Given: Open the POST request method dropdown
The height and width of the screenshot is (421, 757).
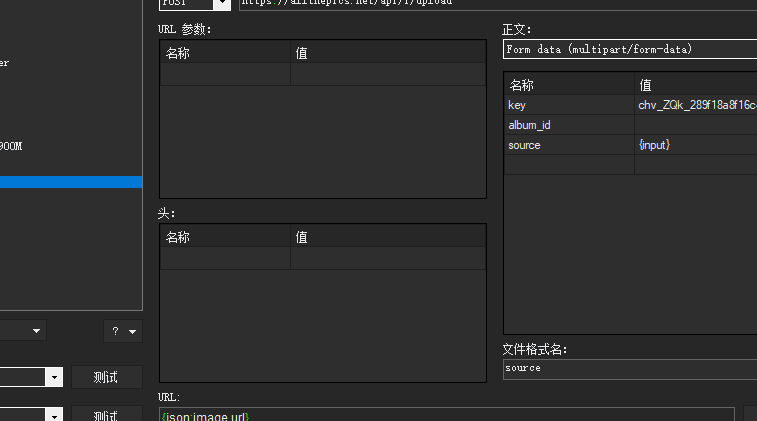Looking at the screenshot, I should tap(221, 3).
